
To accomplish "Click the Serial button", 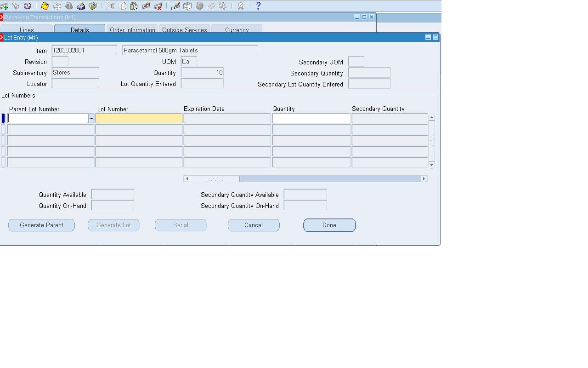I will tap(181, 225).
